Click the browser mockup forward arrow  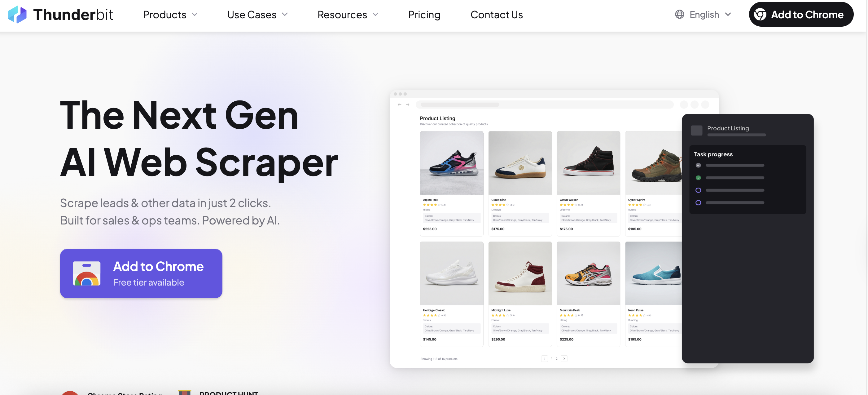tap(407, 104)
